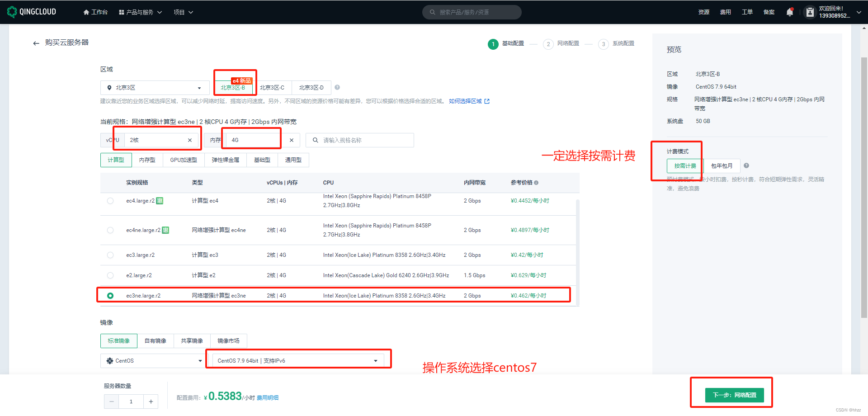Click green badge next to ec4.large.r2
The width and height of the screenshot is (868, 416).
coord(160,201)
